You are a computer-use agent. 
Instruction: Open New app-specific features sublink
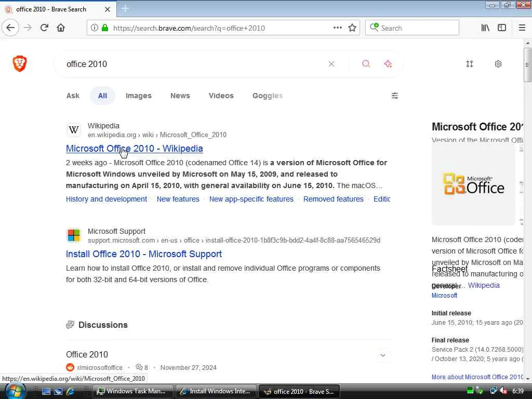tap(251, 199)
